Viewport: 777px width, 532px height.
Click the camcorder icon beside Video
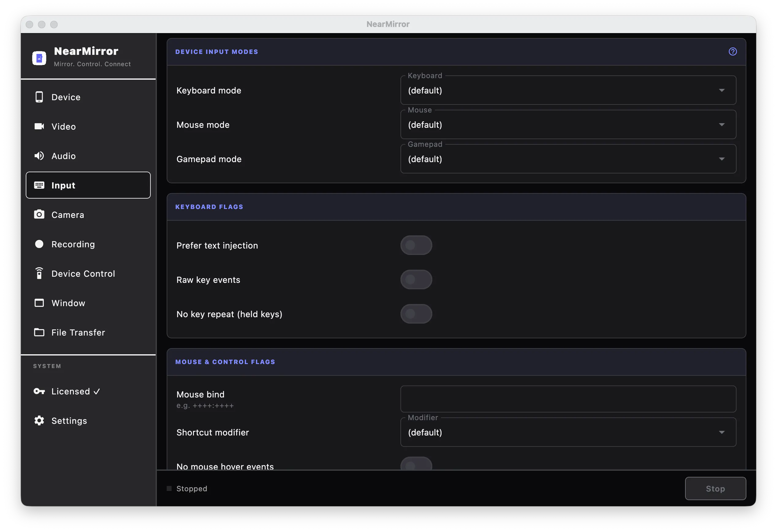pyautogui.click(x=39, y=126)
